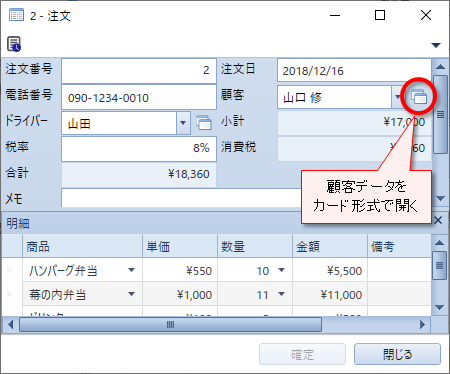The height and width of the screenshot is (374, 450).
Task: Close the 明細 detail panel
Action: click(x=438, y=220)
